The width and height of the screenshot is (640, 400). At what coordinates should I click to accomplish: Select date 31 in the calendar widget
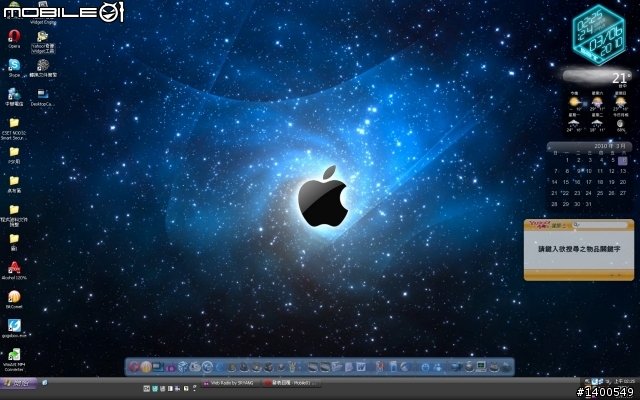pos(589,204)
